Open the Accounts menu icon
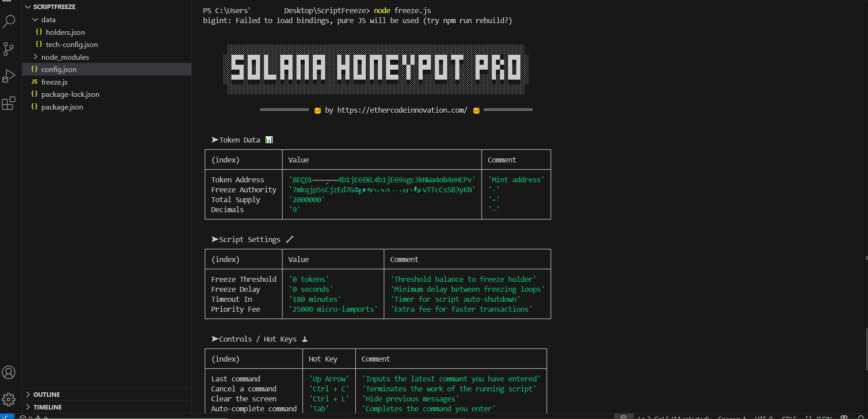The width and height of the screenshot is (868, 419). coord(9,372)
